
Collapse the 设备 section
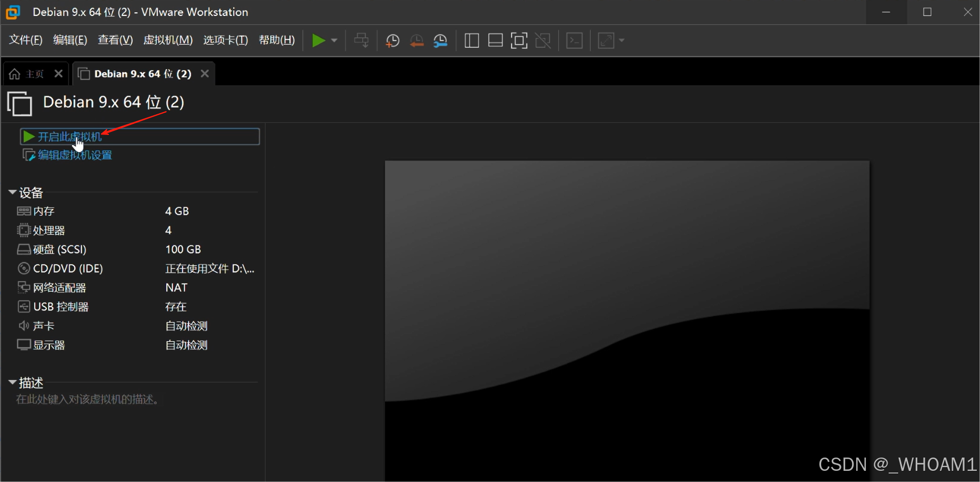click(x=12, y=192)
